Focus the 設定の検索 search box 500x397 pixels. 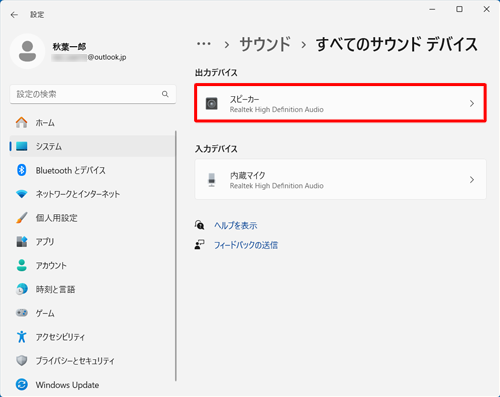(x=93, y=94)
